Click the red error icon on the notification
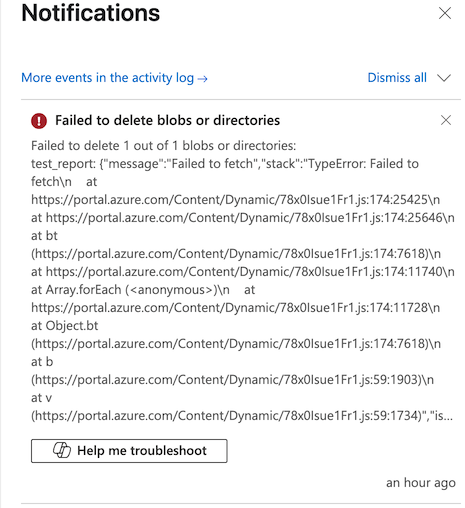This screenshot has width=465, height=508. tap(39, 120)
